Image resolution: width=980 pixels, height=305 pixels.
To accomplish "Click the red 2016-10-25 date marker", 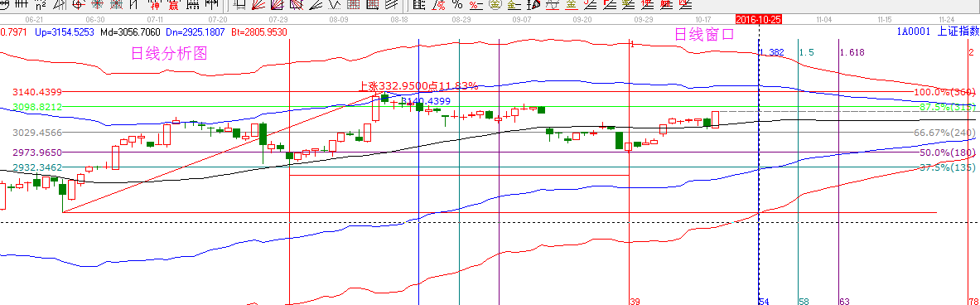I will pyautogui.click(x=759, y=19).
